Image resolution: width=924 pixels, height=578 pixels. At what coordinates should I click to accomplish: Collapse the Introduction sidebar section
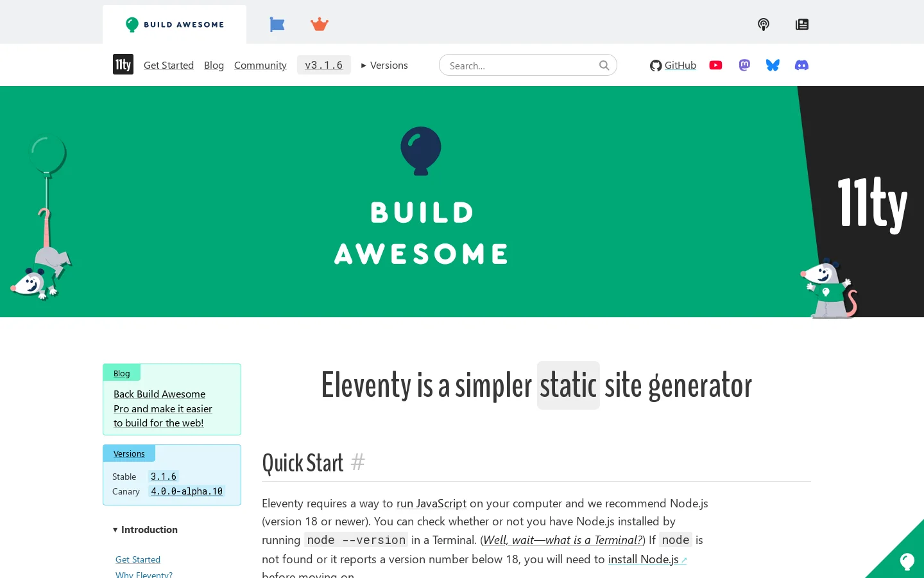click(145, 530)
